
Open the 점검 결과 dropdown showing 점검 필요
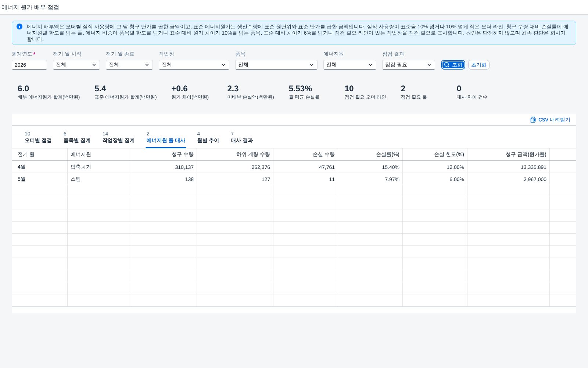[x=409, y=65]
